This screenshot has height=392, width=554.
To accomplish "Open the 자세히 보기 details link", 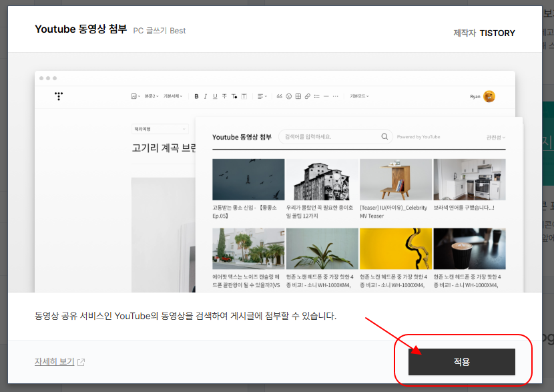I will (x=54, y=361).
